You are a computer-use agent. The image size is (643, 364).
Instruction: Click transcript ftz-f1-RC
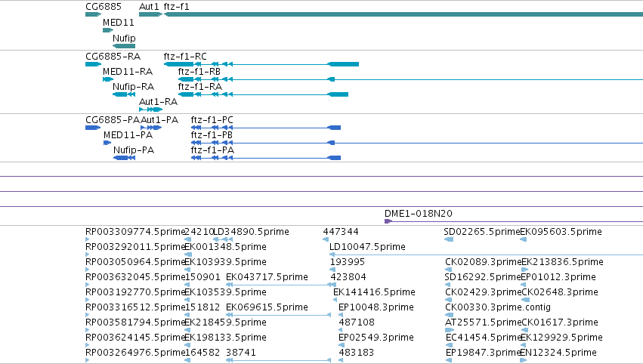click(185, 57)
